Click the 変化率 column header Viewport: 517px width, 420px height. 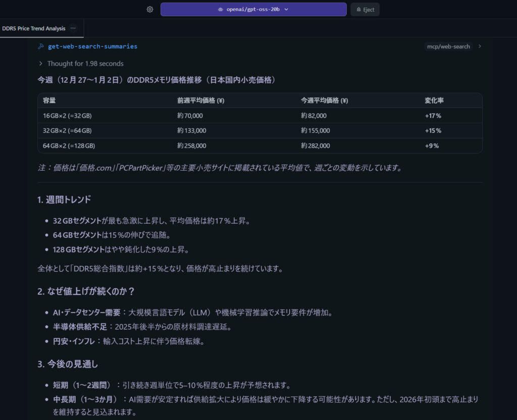[x=434, y=100]
